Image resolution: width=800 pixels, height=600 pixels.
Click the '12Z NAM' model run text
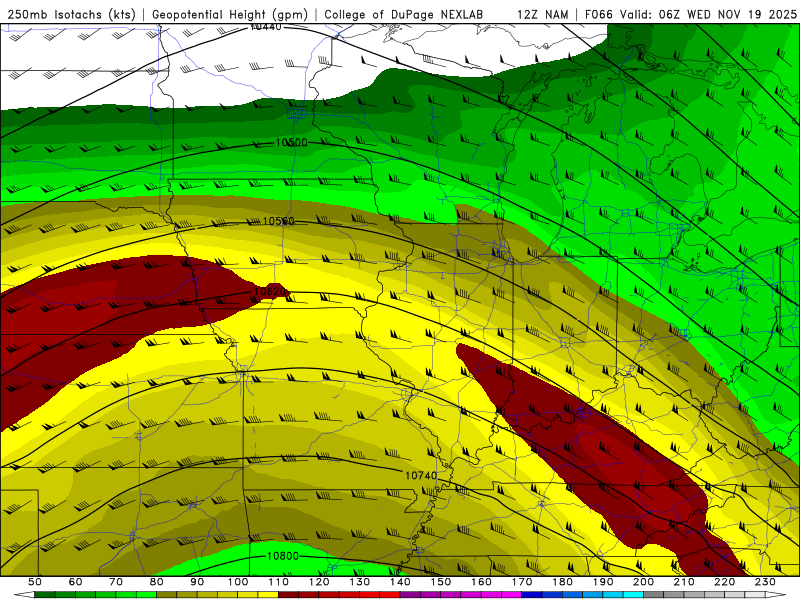(x=543, y=15)
